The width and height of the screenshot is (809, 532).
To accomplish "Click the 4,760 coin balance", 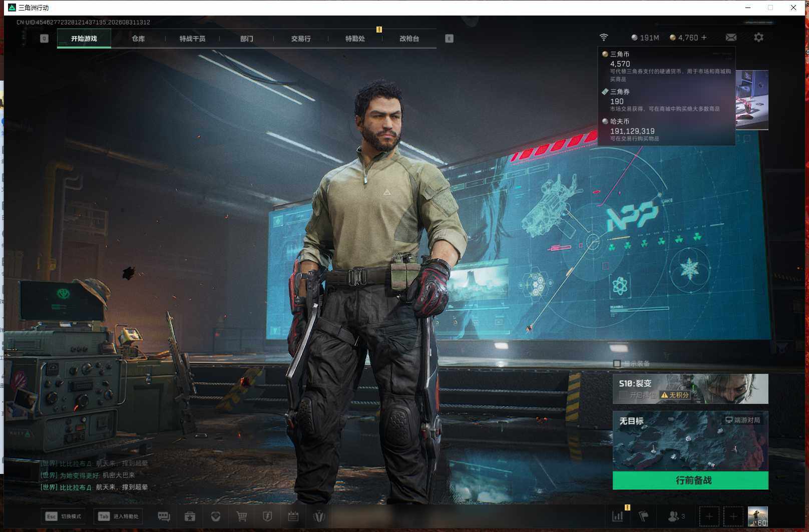I will [684, 38].
